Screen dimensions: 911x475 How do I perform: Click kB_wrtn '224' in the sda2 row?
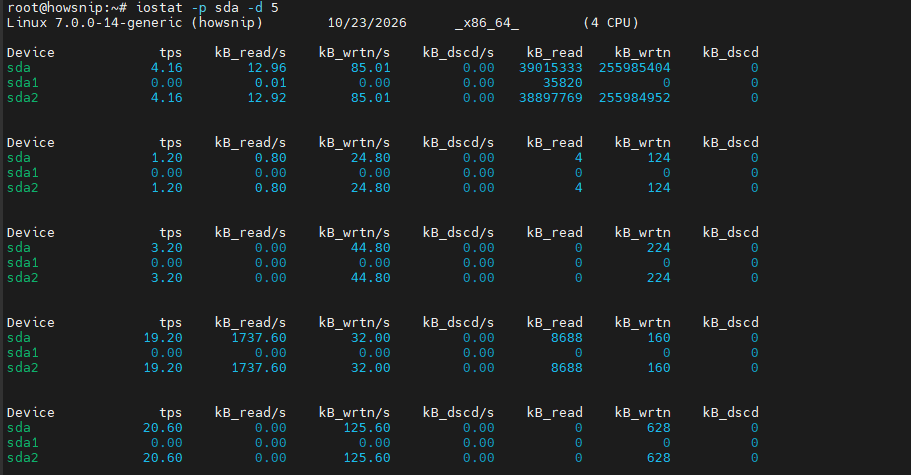click(x=659, y=278)
